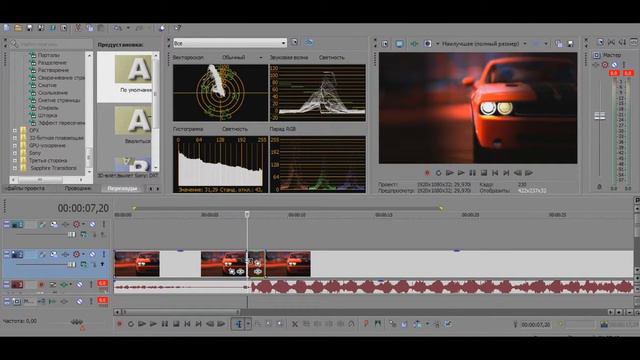Open the edit tool selector dropdown arrow
This screenshot has height=360, width=640.
(248, 324)
